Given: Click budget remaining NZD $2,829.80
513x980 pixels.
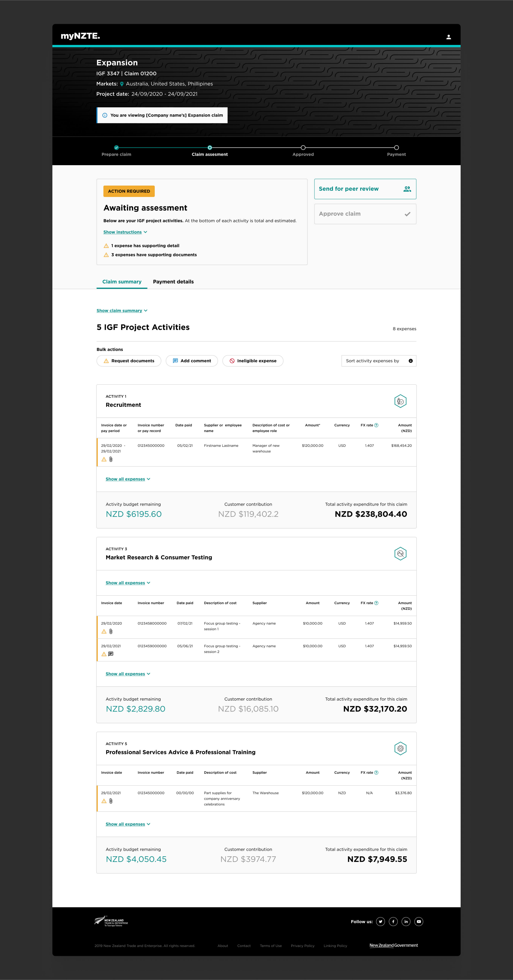Looking at the screenshot, I should tap(135, 709).
